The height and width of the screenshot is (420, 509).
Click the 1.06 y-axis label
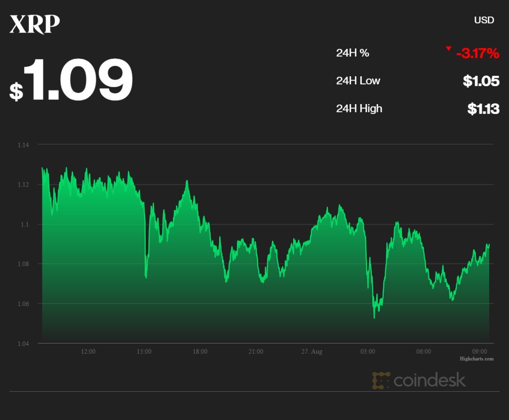point(23,304)
